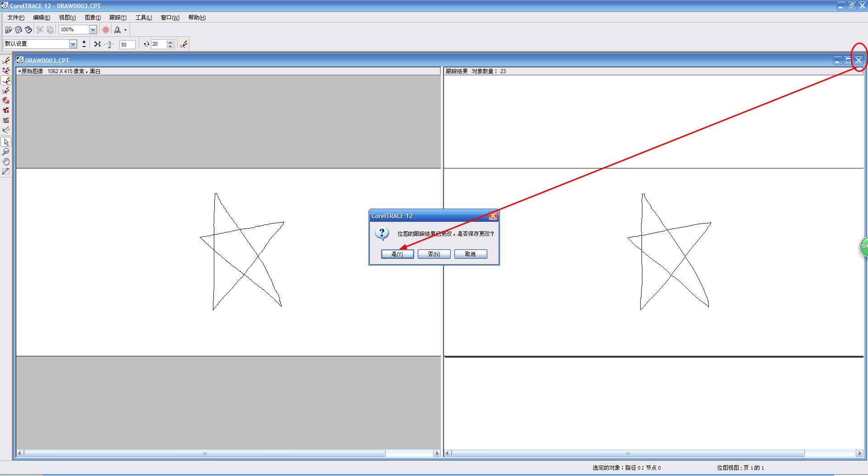This screenshot has width=868, height=476.
Task: Select the pencil draw tool in toolbox
Action: 6,172
